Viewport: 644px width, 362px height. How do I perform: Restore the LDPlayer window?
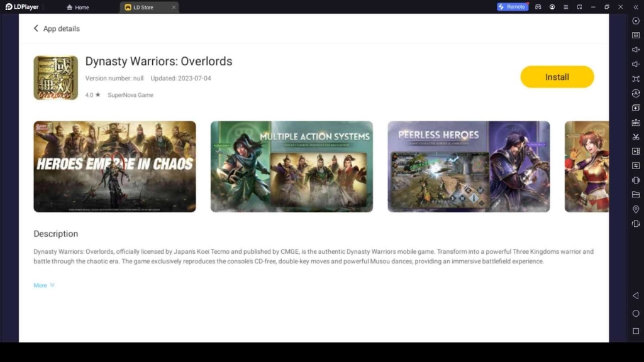607,7
